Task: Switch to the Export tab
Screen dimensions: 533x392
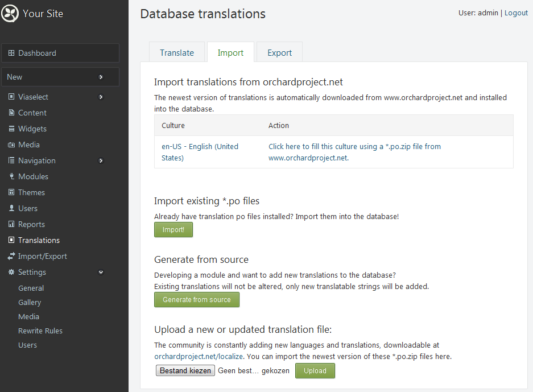Action: pyautogui.click(x=279, y=52)
